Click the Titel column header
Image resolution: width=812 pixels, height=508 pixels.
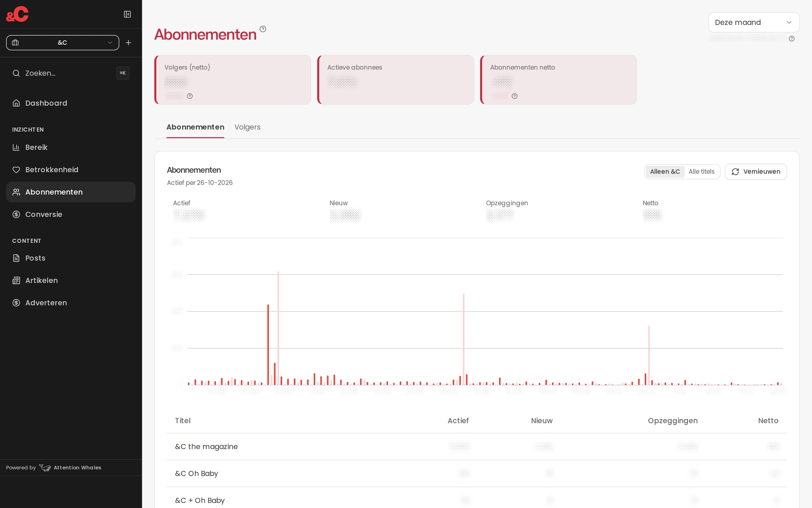(183, 421)
